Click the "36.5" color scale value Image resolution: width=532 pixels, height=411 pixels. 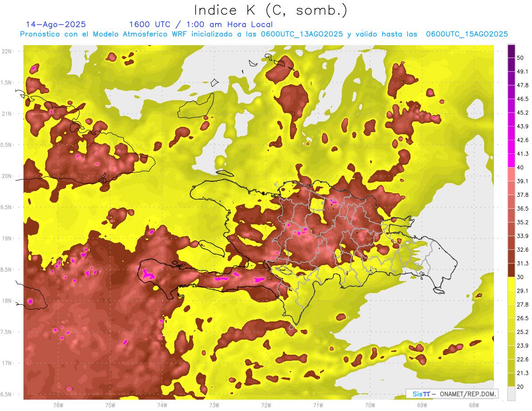(x=522, y=208)
